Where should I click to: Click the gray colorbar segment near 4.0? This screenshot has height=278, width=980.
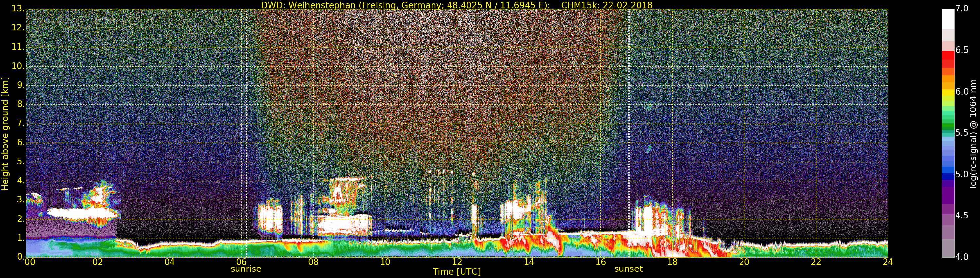pos(948,248)
